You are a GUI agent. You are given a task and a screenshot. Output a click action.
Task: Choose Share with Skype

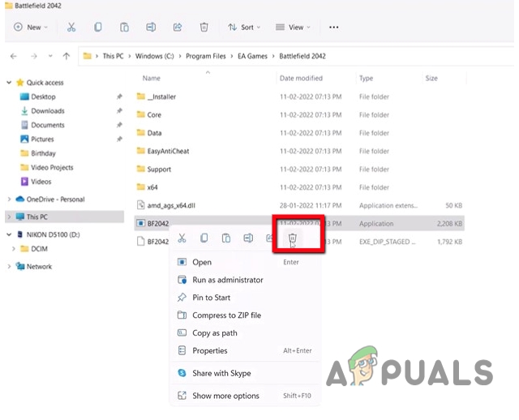(x=245, y=373)
